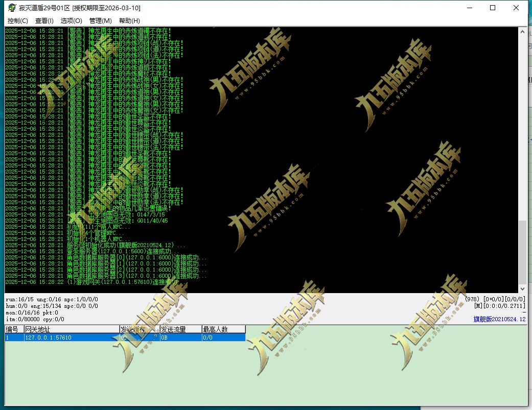Open the 控制(C) menu

18,20
